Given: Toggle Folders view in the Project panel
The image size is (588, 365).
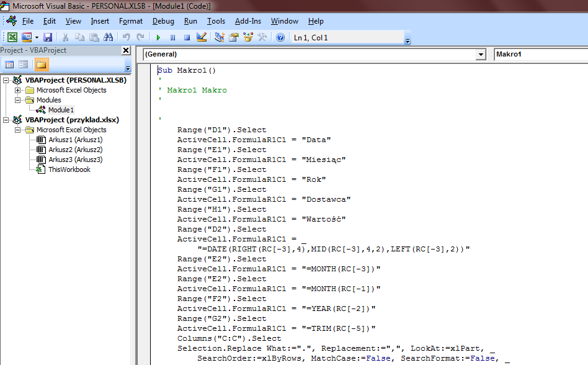Looking at the screenshot, I should [x=42, y=65].
